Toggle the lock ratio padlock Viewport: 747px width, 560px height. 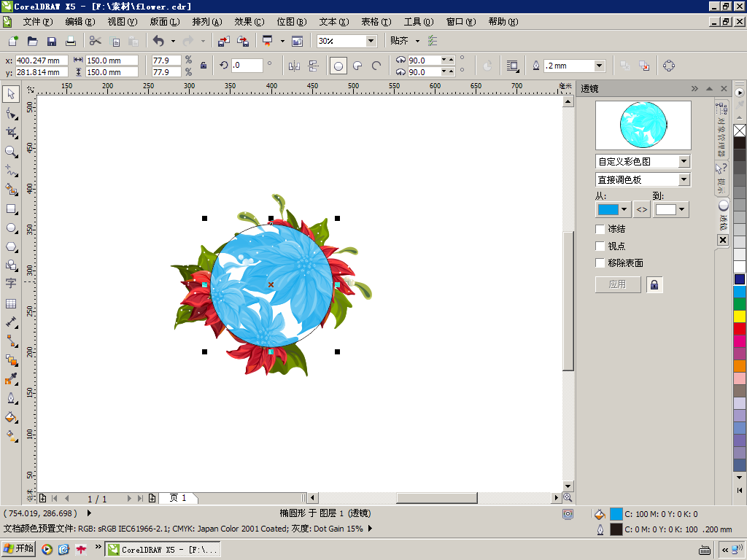pyautogui.click(x=204, y=66)
